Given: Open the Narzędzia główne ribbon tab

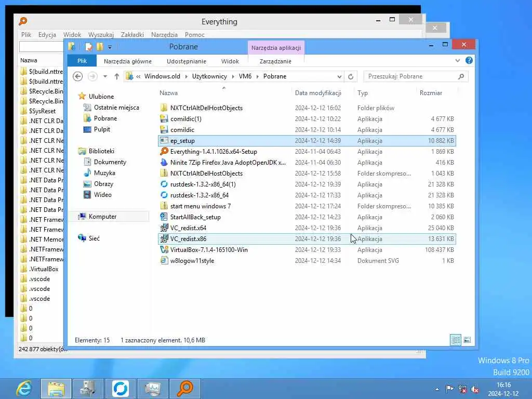Looking at the screenshot, I should pos(128,61).
